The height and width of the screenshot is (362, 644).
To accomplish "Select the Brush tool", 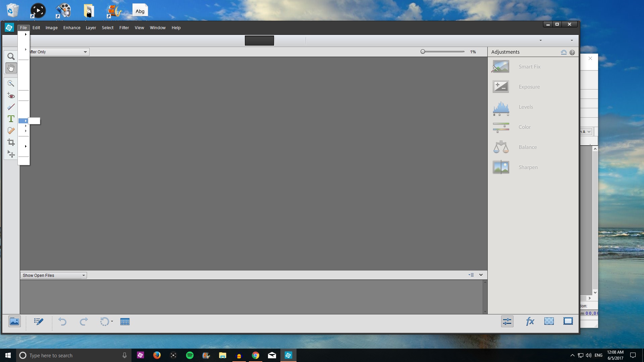I will click(11, 107).
